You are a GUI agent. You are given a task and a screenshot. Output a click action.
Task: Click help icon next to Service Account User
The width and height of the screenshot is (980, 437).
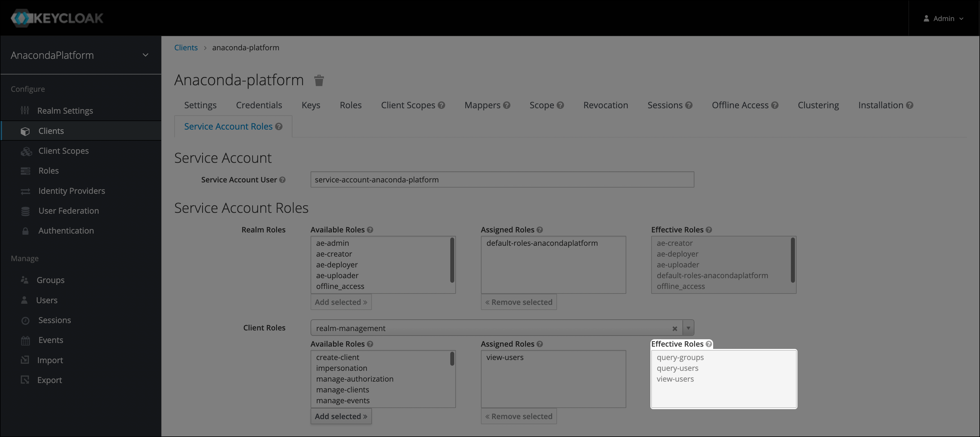pyautogui.click(x=282, y=180)
